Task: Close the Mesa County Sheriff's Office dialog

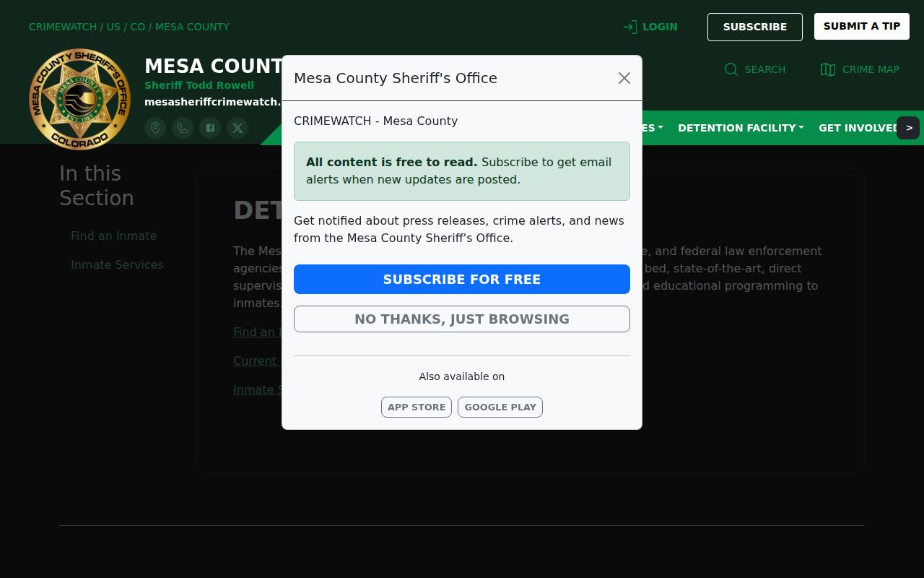Action: point(624,78)
